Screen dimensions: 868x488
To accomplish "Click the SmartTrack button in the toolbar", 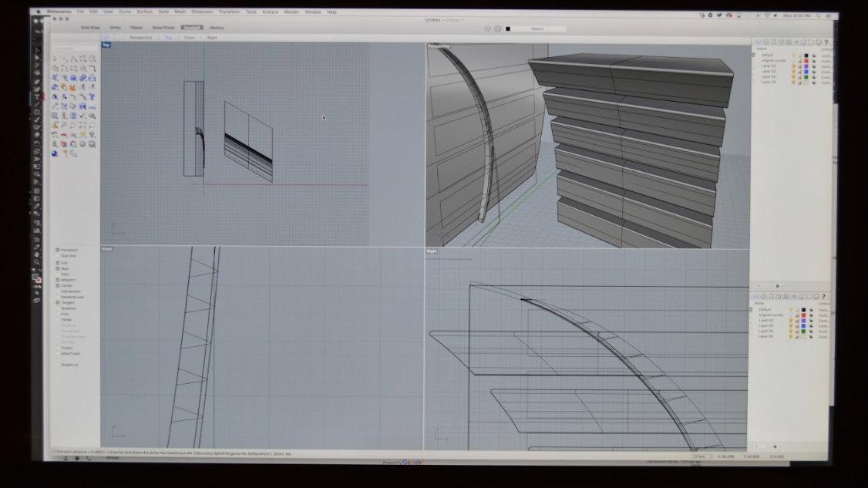I will click(163, 28).
